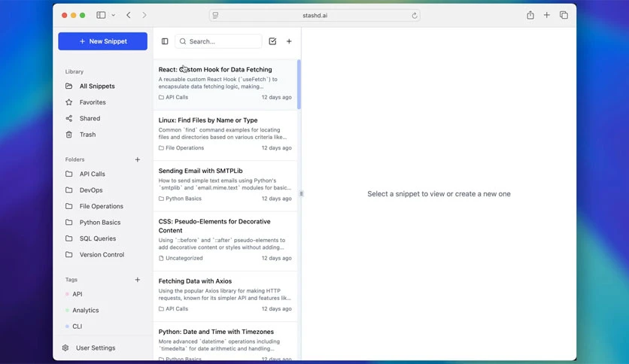
Task: Open Linux Find Files by Name snippet
Action: tap(225, 135)
